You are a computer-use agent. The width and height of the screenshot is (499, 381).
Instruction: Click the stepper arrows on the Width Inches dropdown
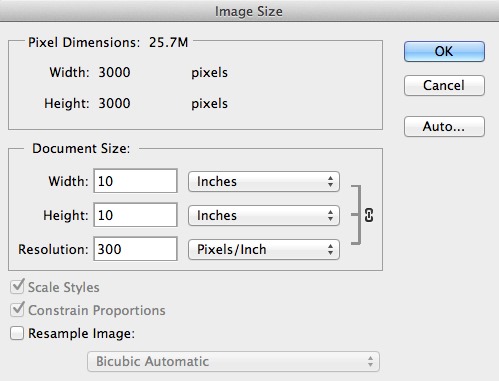click(x=330, y=182)
